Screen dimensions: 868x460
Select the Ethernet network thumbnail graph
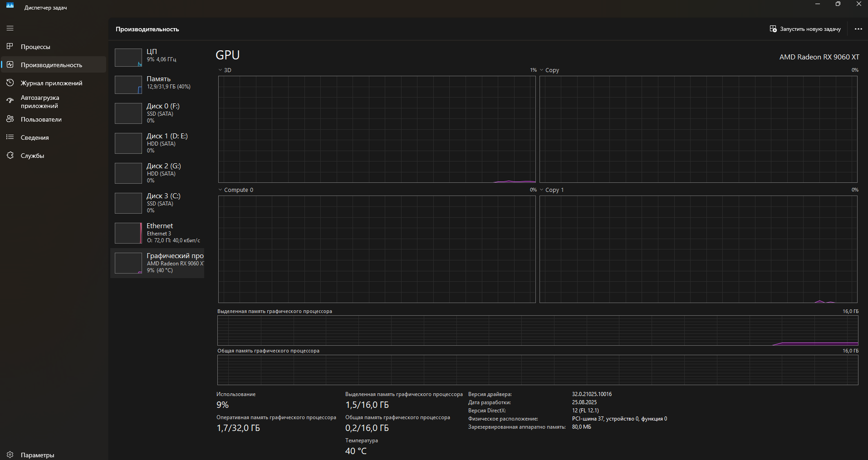128,233
